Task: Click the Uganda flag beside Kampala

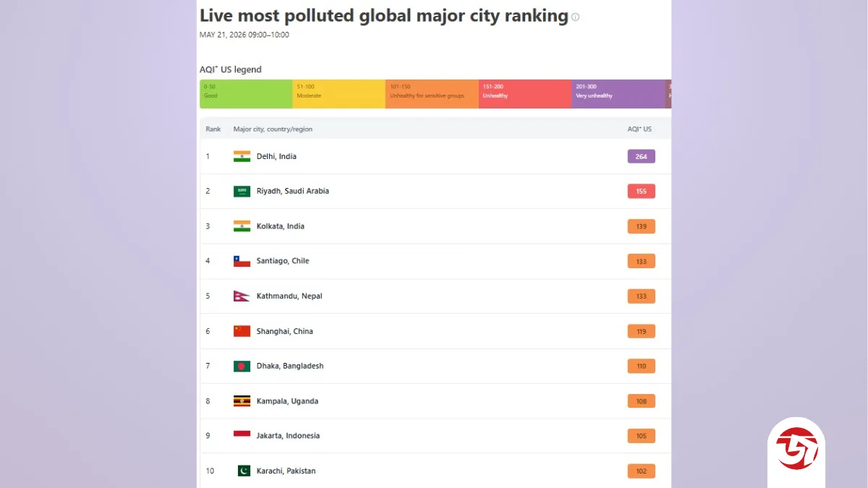Action: point(242,401)
